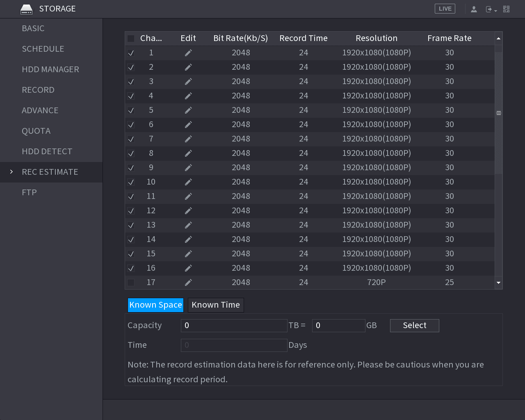This screenshot has height=420, width=525.
Task: Click the Bit Rate(Kb/S) column header
Action: pos(241,39)
